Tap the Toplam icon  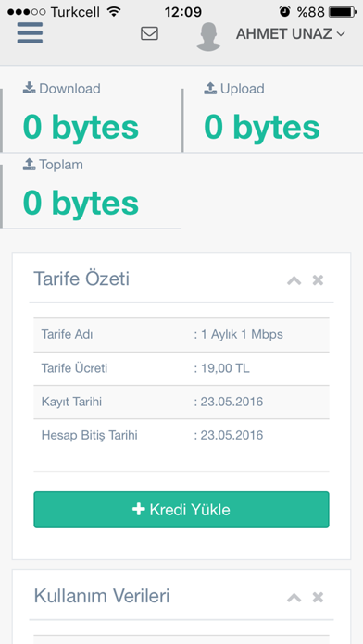click(x=30, y=165)
